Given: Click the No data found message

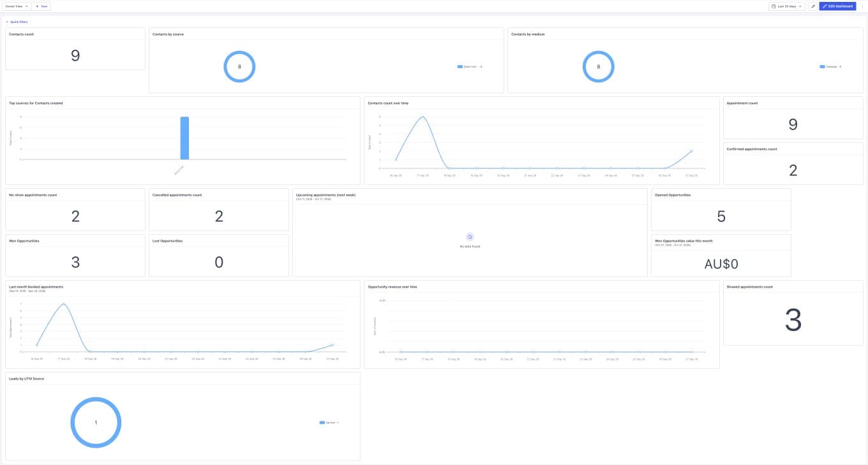Looking at the screenshot, I should [470, 246].
